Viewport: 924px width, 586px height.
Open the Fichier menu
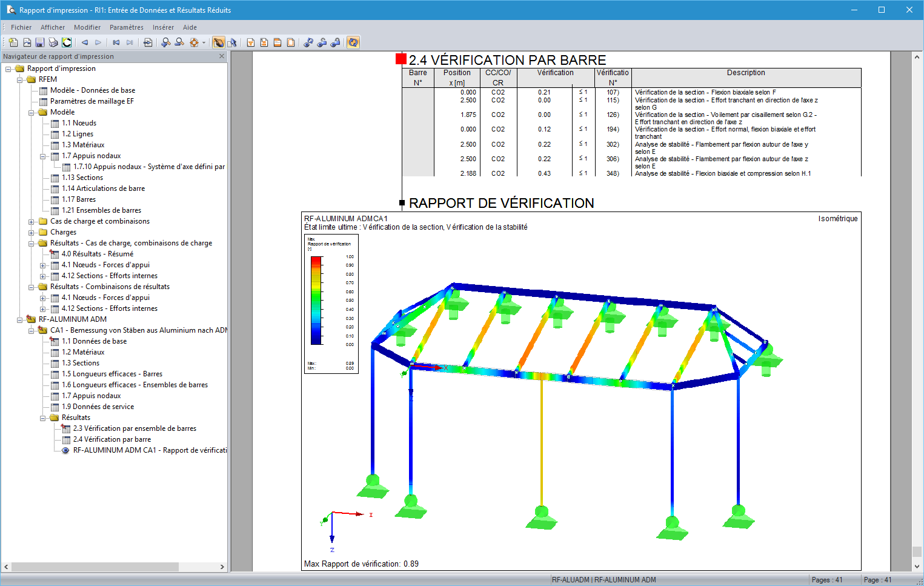click(x=21, y=27)
